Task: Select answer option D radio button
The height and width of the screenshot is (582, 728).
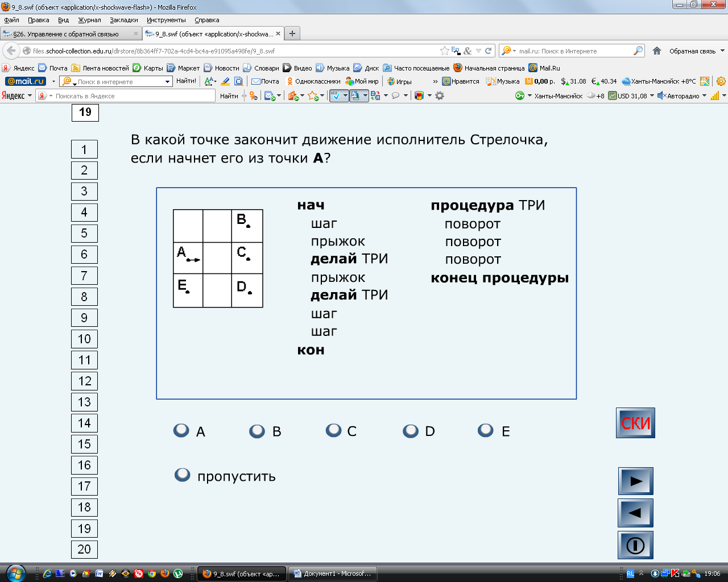Action: click(411, 431)
